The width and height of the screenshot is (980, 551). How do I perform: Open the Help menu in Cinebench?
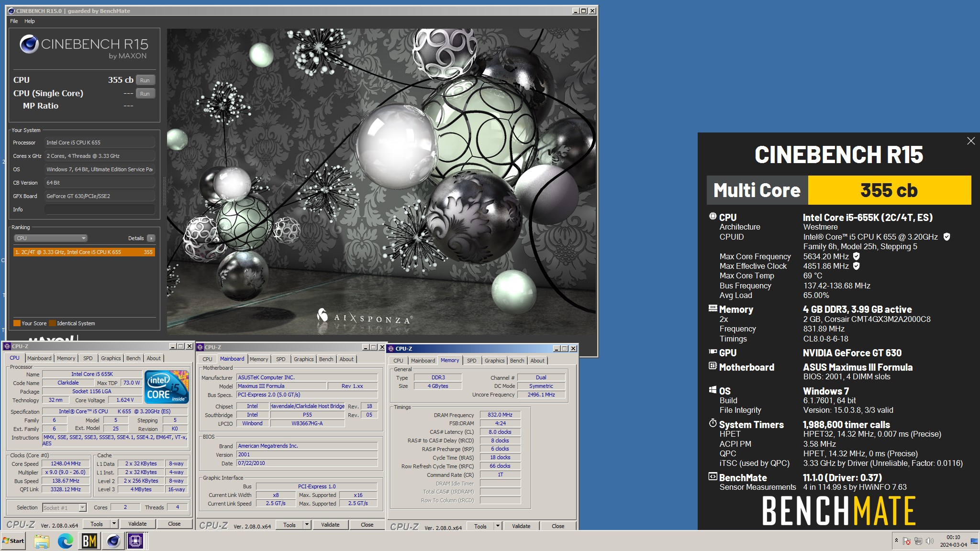30,21
